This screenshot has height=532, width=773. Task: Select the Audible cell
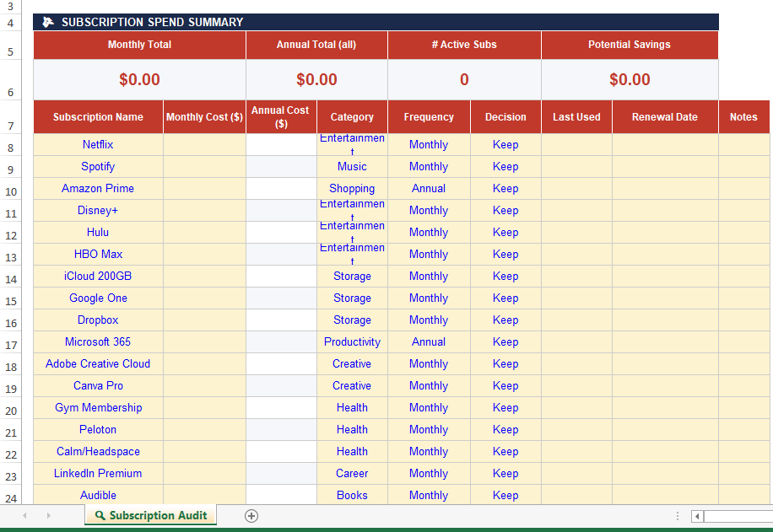pos(98,495)
